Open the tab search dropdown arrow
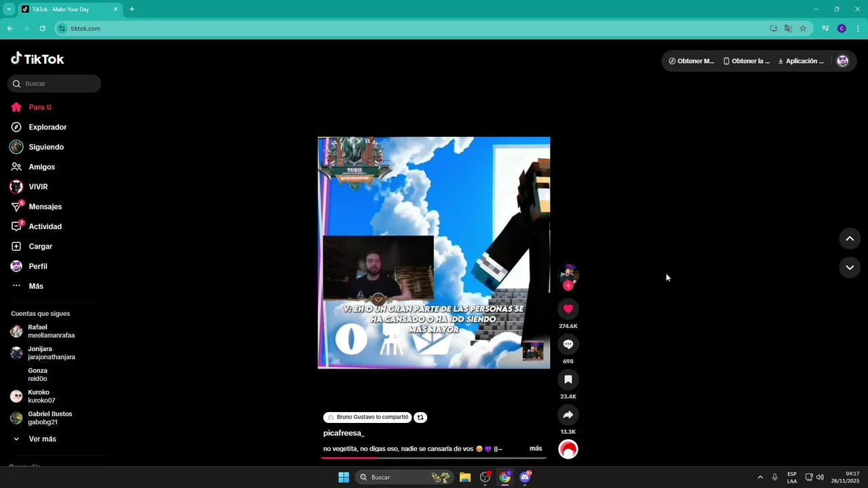868x488 pixels. coord(9,9)
